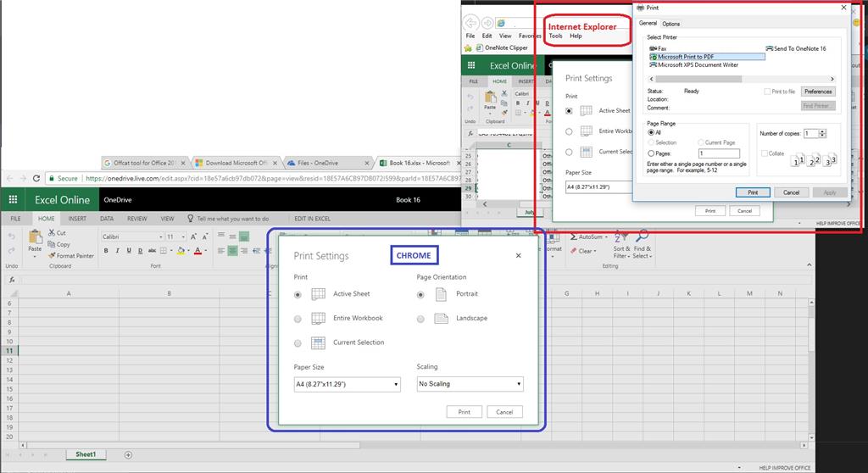Click the Find & Select magnifier icon
Image resolution: width=868 pixels, height=473 pixels.
(643, 236)
